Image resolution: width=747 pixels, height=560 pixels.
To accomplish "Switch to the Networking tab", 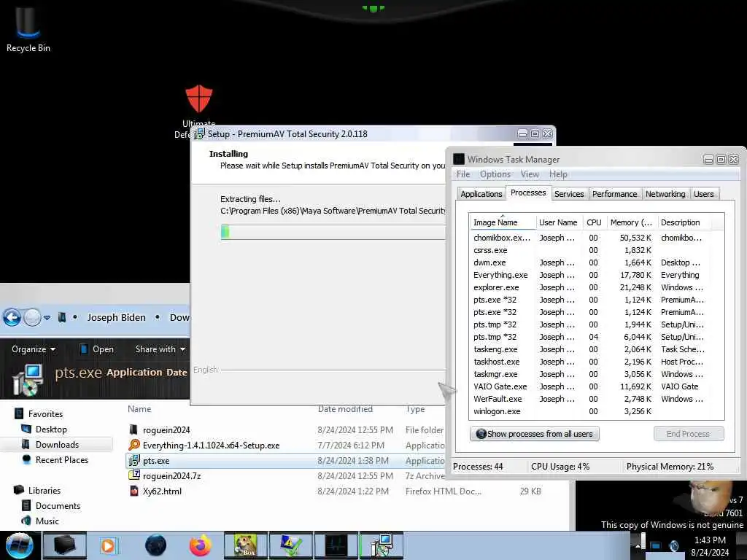I will 665,194.
